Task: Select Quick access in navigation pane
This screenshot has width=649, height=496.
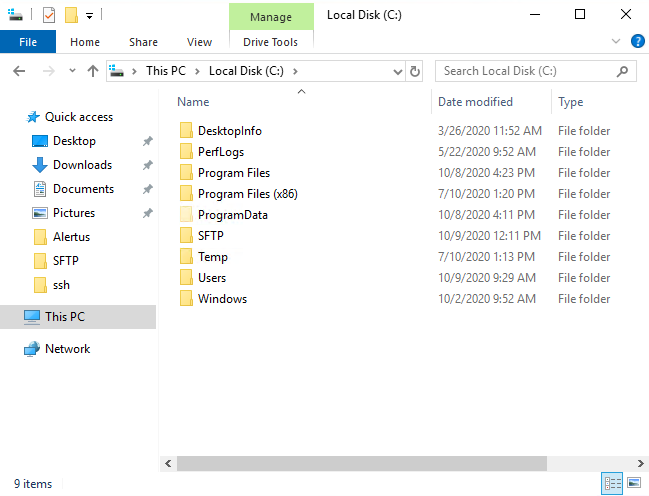Action: click(79, 117)
